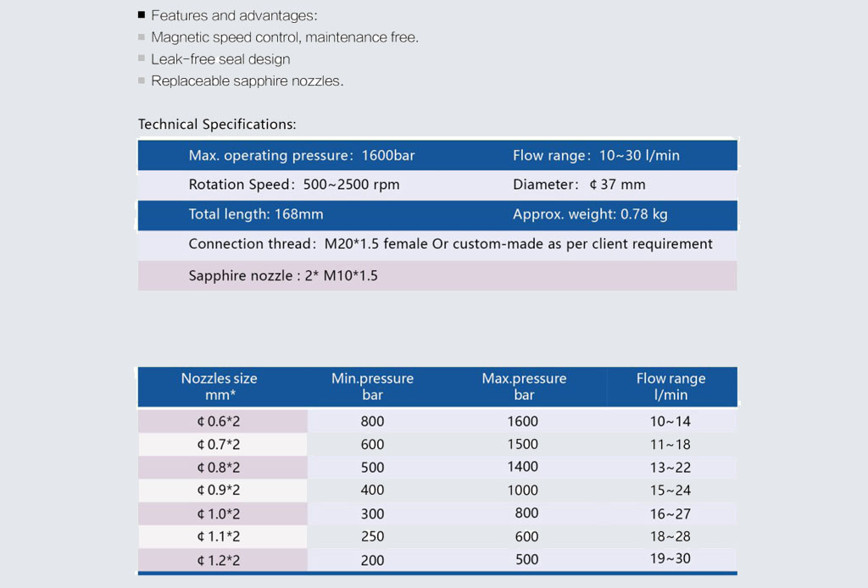Click 'Sapphire nozzle : 2* M10*1.5' row

437,275
